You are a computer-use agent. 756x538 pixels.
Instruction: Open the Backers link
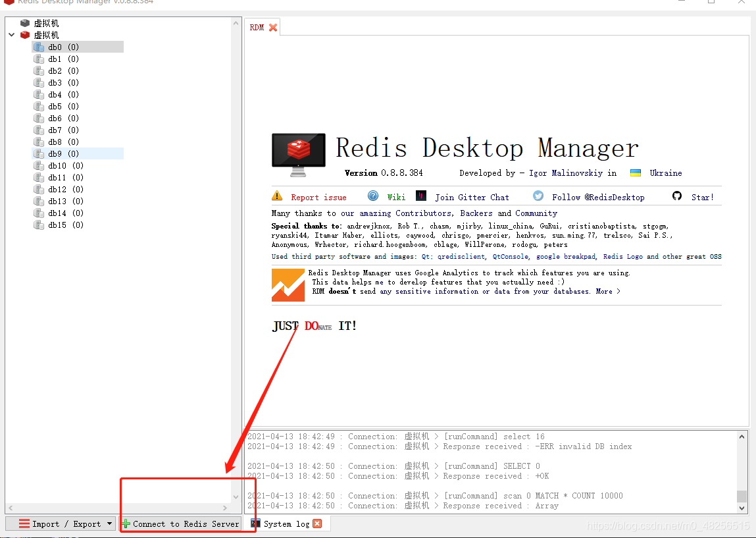point(476,213)
